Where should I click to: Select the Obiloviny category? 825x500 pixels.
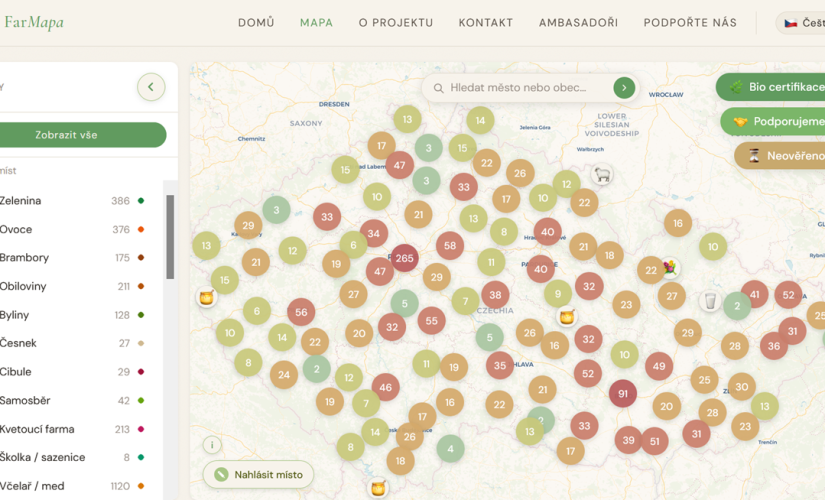pyautogui.click(x=72, y=286)
